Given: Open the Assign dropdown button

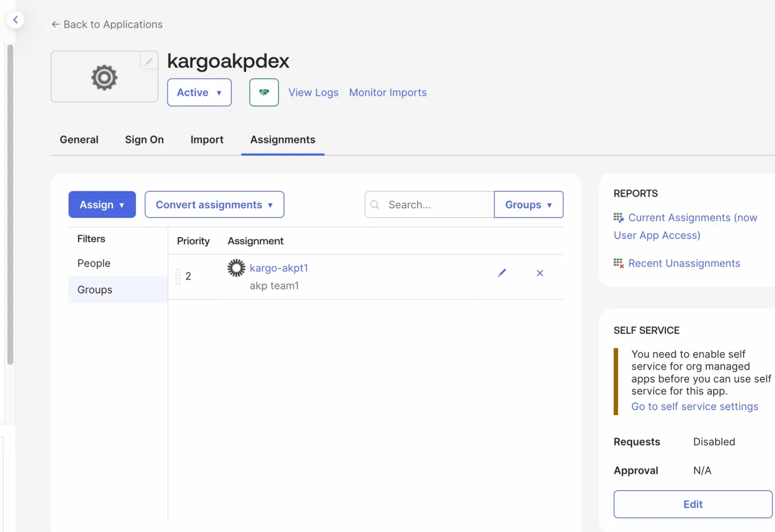Looking at the screenshot, I should (102, 205).
